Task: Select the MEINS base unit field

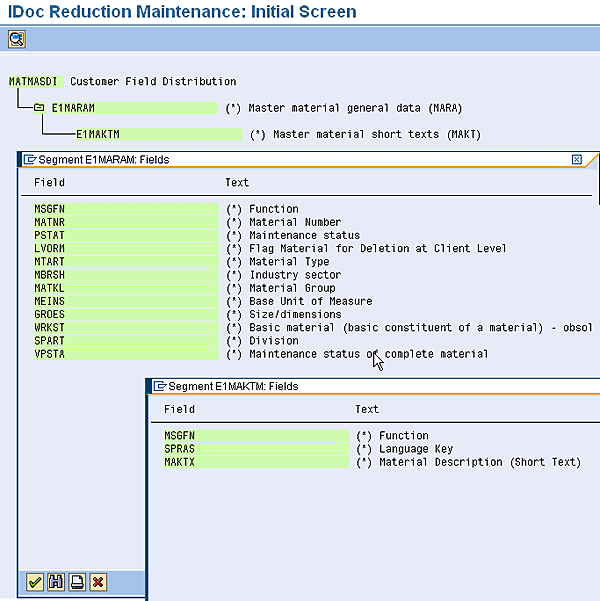Action: pyautogui.click(x=48, y=301)
